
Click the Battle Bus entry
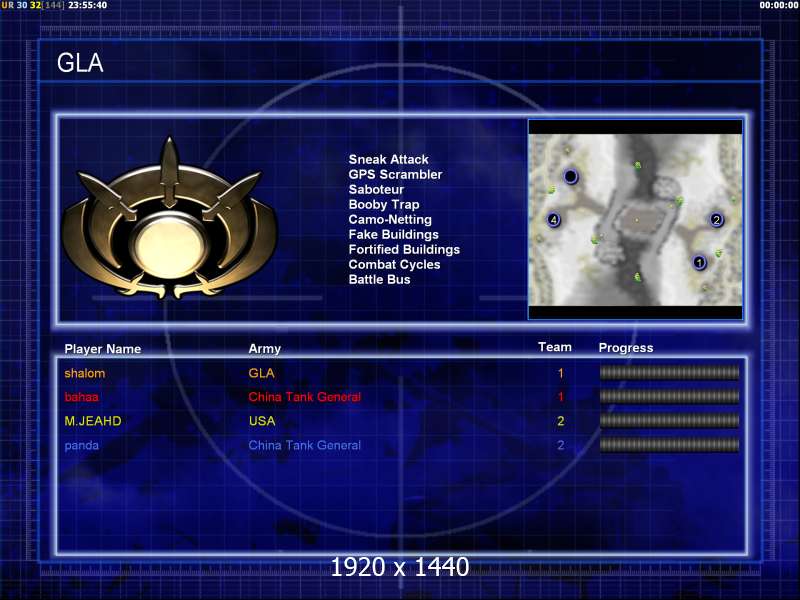point(379,280)
